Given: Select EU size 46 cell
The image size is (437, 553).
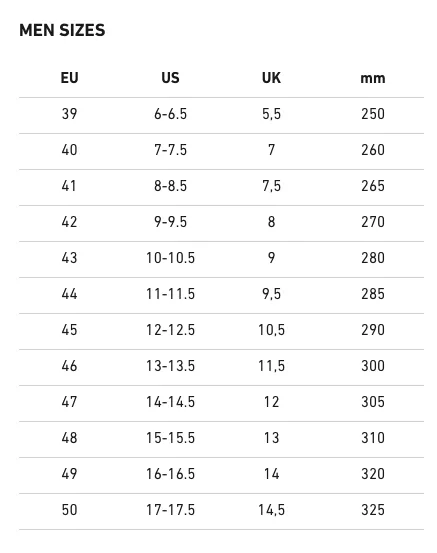Looking at the screenshot, I should coord(69,366).
